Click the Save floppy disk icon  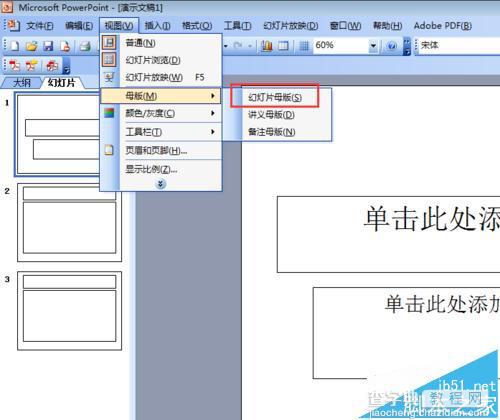48,46
